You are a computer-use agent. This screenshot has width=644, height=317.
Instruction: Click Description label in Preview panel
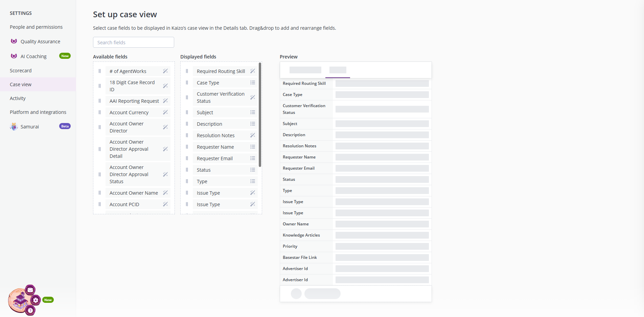294,135
